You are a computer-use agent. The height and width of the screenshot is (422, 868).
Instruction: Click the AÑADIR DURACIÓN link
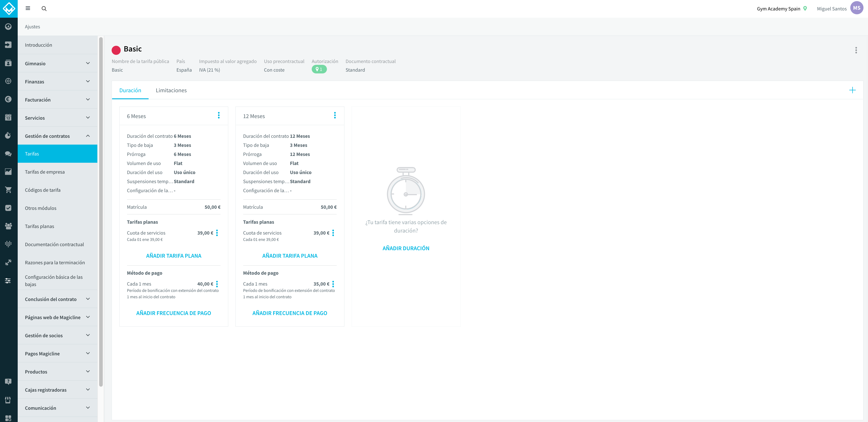406,248
